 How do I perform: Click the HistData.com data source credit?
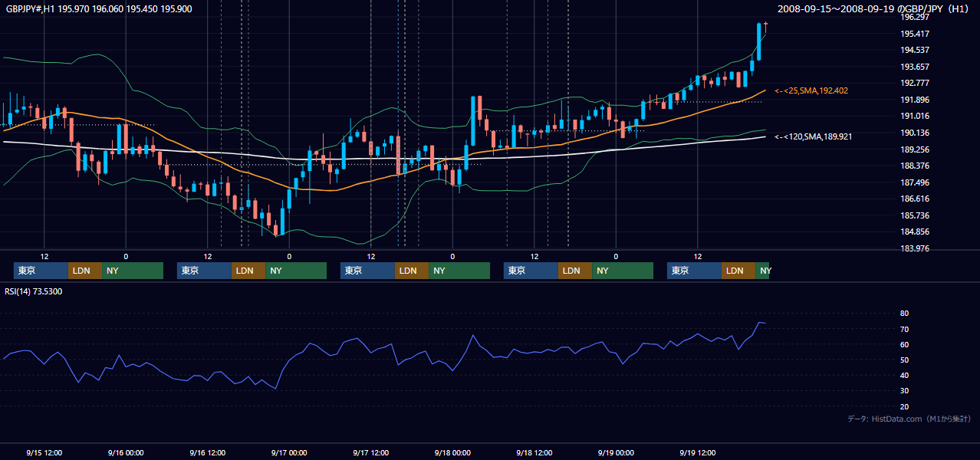pyautogui.click(x=909, y=419)
